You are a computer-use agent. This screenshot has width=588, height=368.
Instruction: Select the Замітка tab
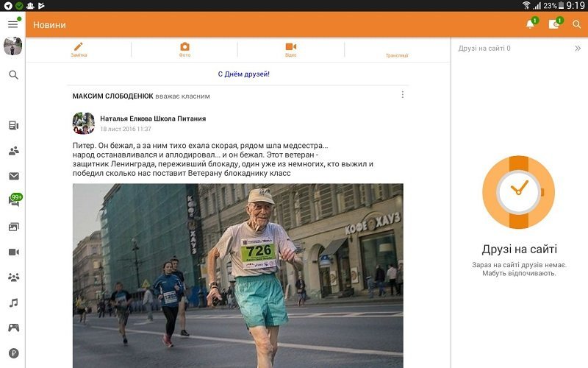coord(79,49)
